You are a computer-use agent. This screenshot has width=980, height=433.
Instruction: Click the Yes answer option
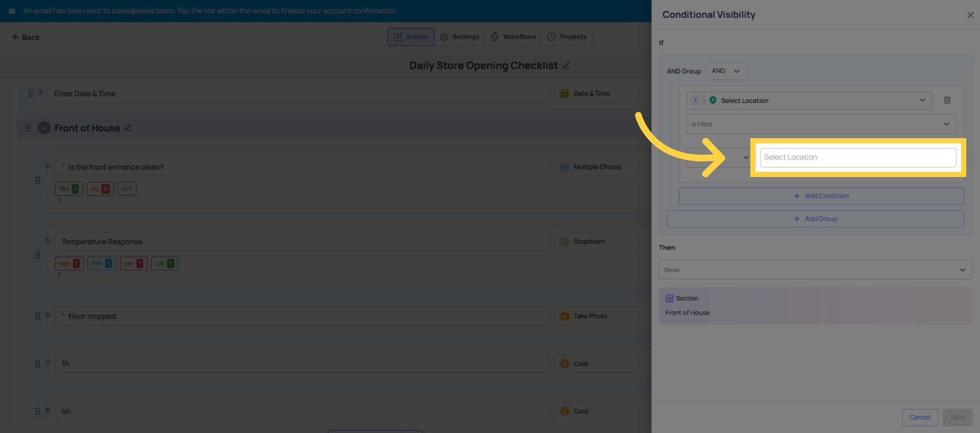tap(69, 189)
